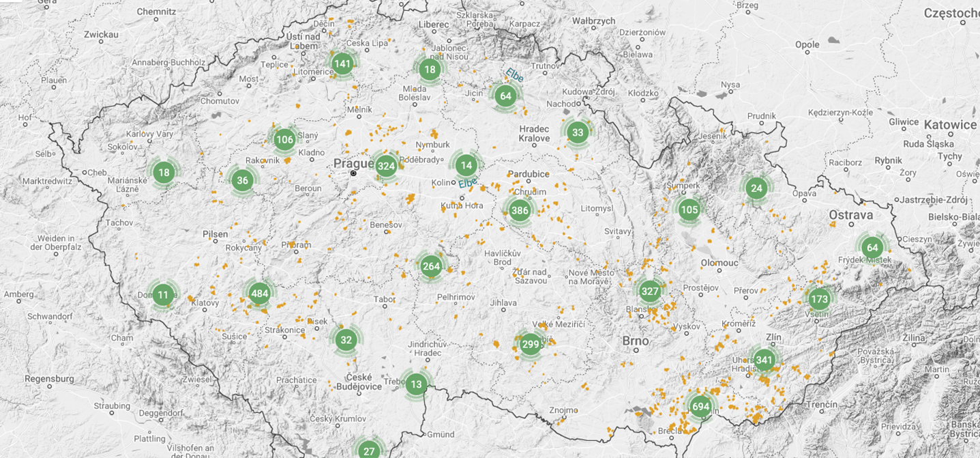Click the 694 cluster marker near Brno
The width and height of the screenshot is (980, 458).
(x=700, y=406)
